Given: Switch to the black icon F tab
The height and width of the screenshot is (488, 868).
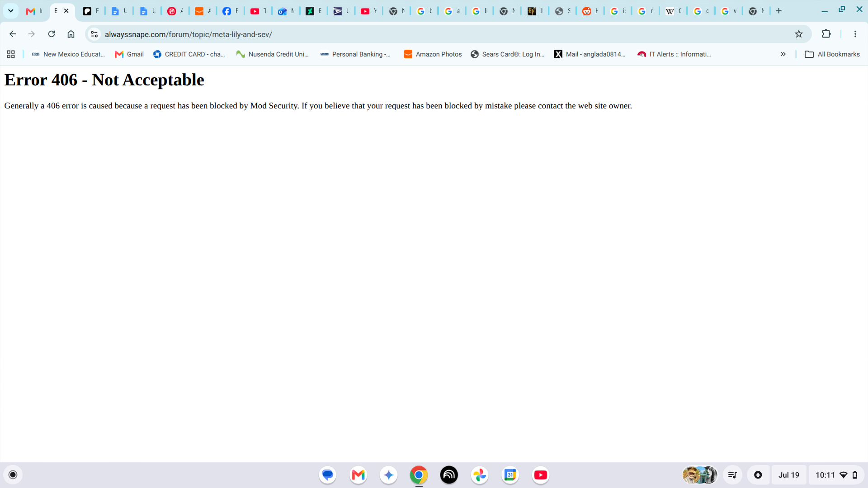Looking at the screenshot, I should point(90,11).
